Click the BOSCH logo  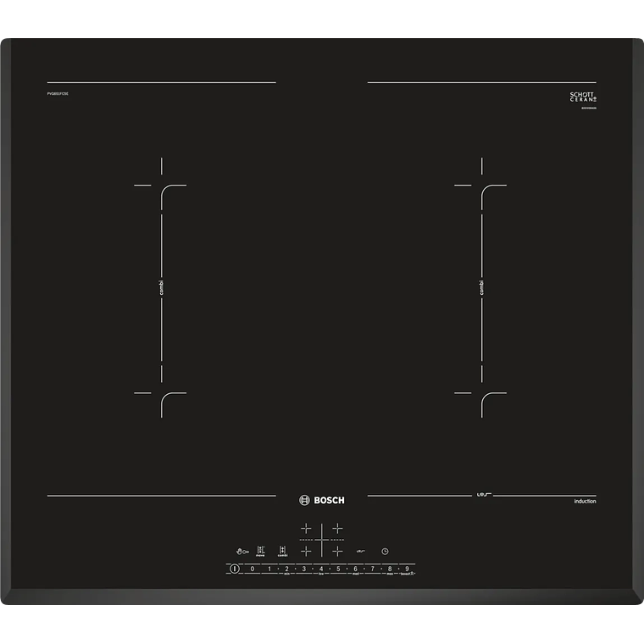click(x=322, y=500)
